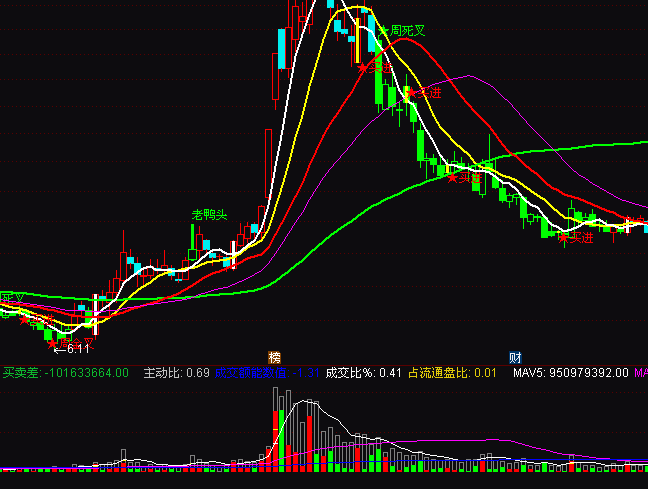Click the blue 财 badge icon
Viewport: 648px width, 489px height.
[x=515, y=357]
